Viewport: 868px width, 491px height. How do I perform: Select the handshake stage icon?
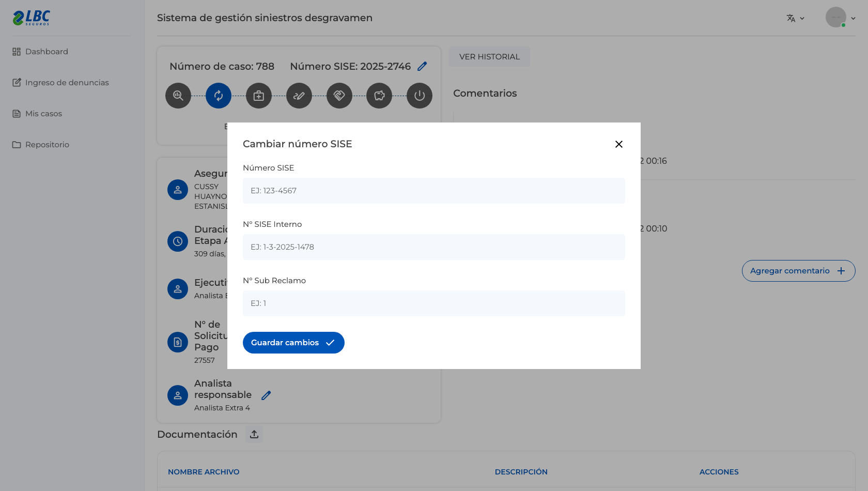pyautogui.click(x=339, y=96)
